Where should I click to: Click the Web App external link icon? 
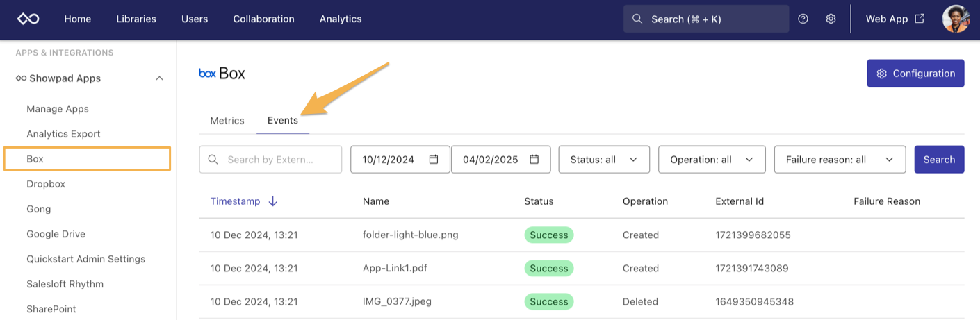(920, 19)
